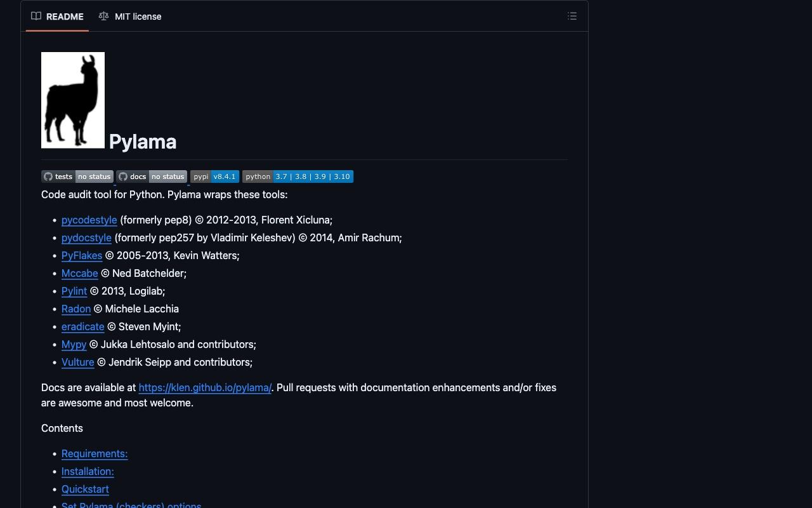Click the tests status badge
This screenshot has height=508, width=812.
pyautogui.click(x=77, y=177)
